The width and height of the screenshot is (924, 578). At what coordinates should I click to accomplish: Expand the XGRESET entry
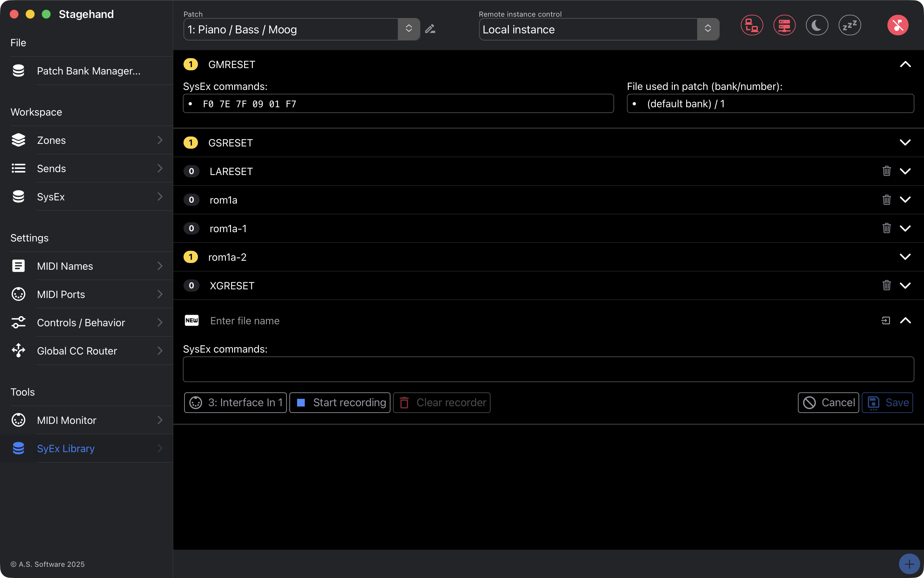[x=905, y=285]
